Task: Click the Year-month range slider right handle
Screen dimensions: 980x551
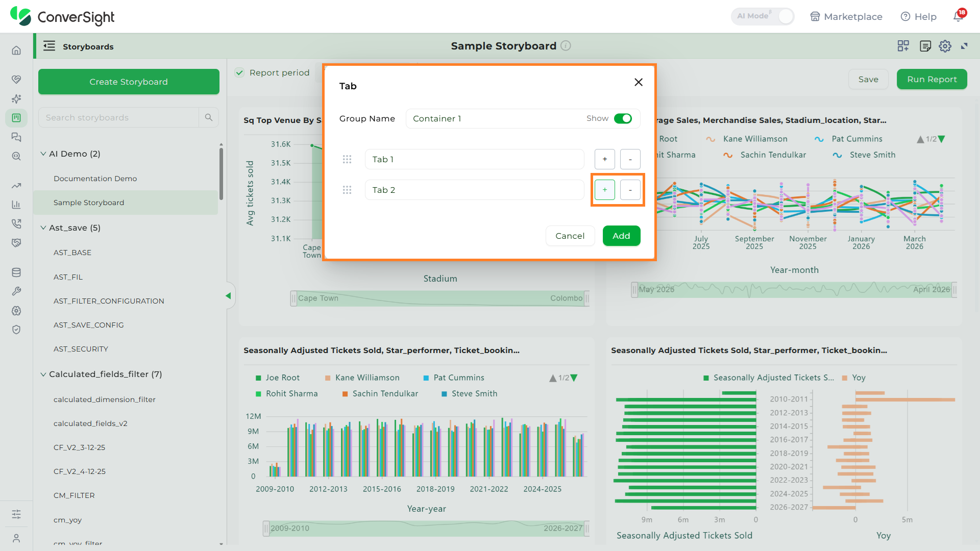Action: tap(954, 290)
